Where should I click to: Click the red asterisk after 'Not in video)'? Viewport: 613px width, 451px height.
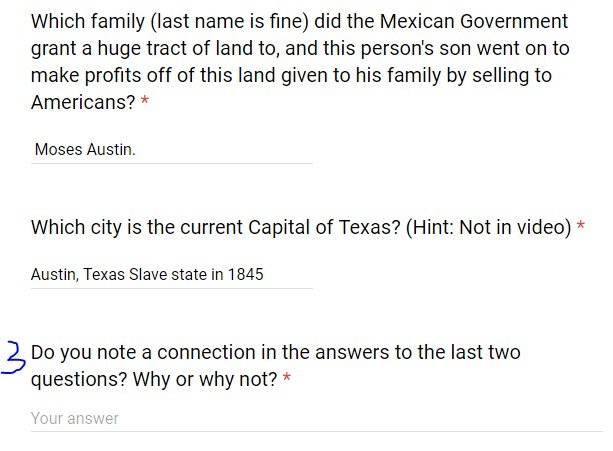click(x=581, y=226)
